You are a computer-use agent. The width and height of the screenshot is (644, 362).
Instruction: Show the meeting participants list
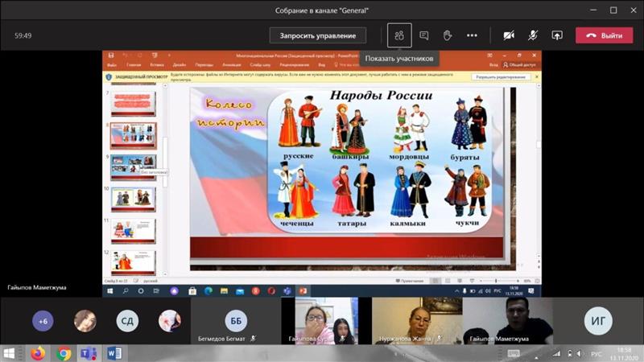[399, 35]
